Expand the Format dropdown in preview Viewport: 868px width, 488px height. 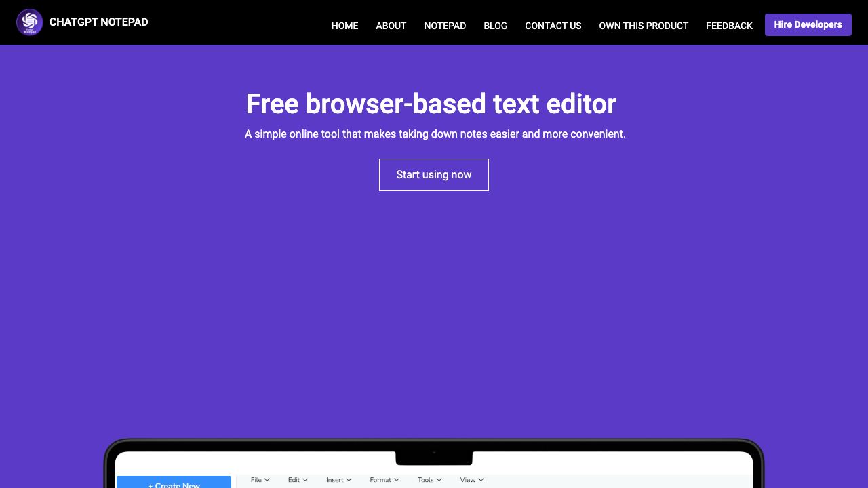coord(384,480)
